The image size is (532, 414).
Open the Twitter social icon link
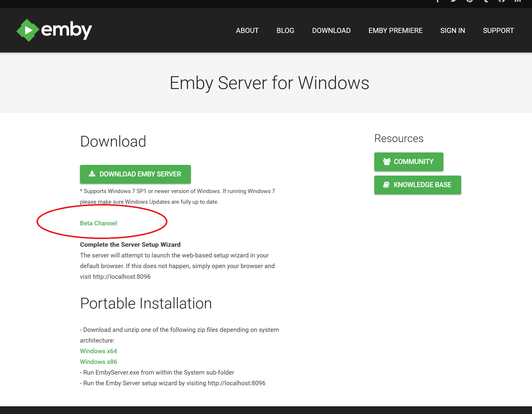[453, 1]
